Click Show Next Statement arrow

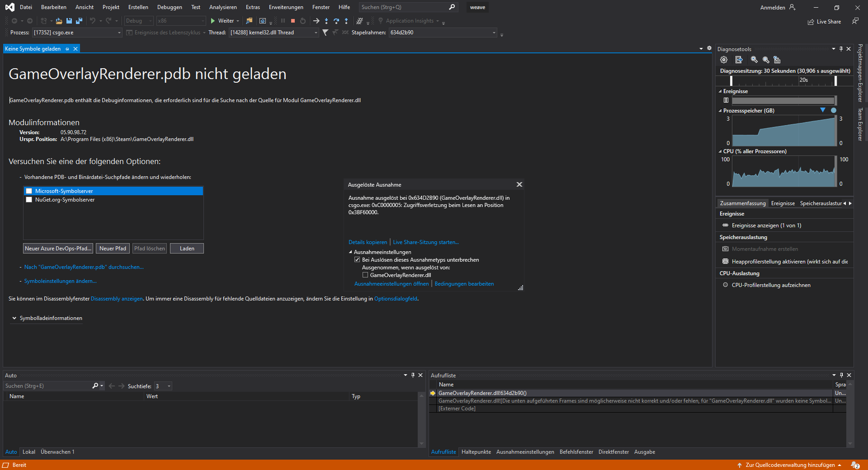[x=316, y=21]
